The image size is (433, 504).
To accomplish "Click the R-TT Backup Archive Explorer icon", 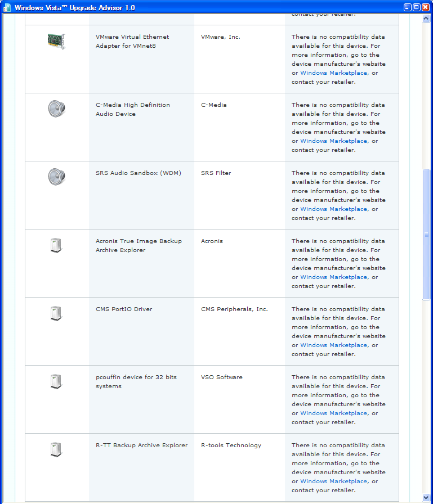I will [56, 450].
